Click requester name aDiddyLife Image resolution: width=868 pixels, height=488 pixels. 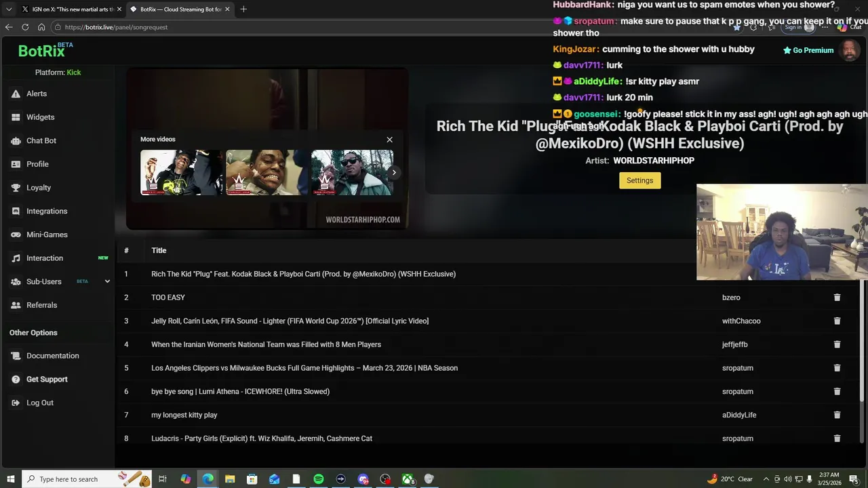coord(739,415)
